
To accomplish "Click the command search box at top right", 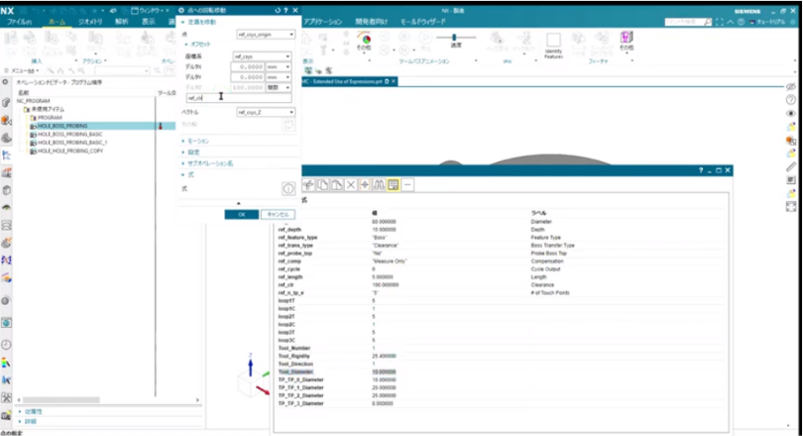I will click(688, 22).
